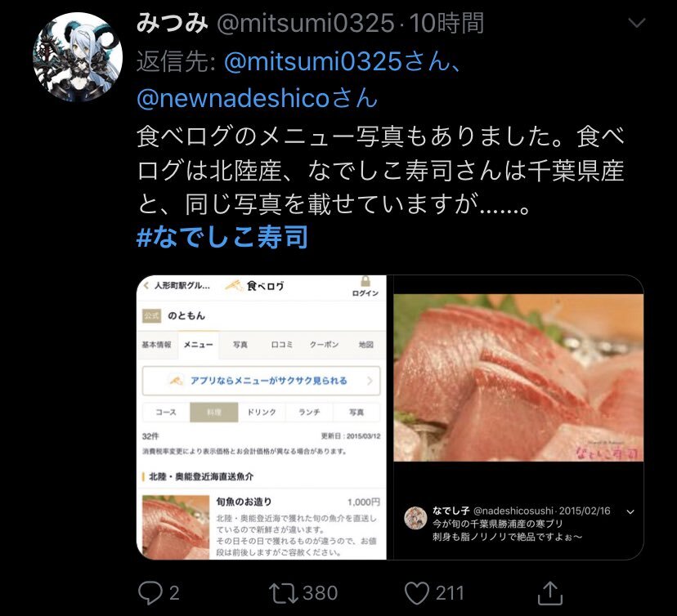Retweet this post via the retweet icon
Viewport: 677px width, 616px height.
tap(283, 592)
